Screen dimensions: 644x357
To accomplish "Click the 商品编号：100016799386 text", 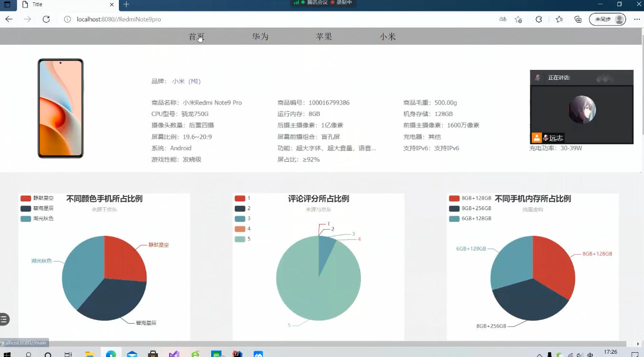I will (x=313, y=103).
